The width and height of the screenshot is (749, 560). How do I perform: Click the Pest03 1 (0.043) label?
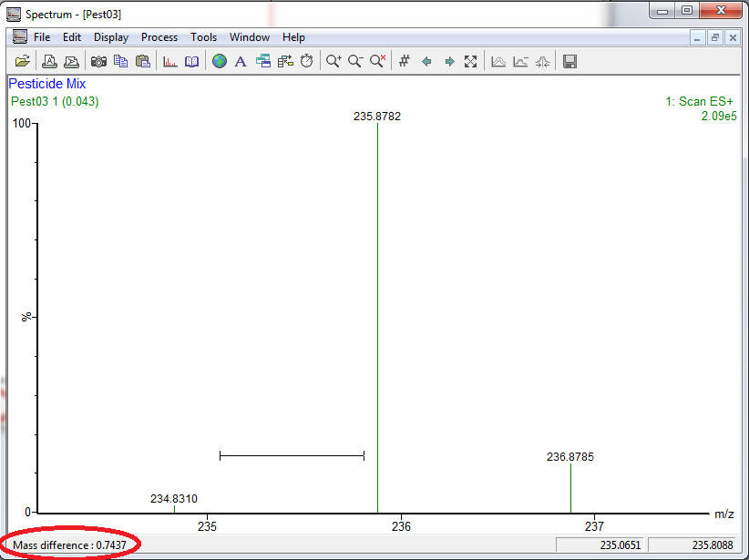tap(55, 102)
